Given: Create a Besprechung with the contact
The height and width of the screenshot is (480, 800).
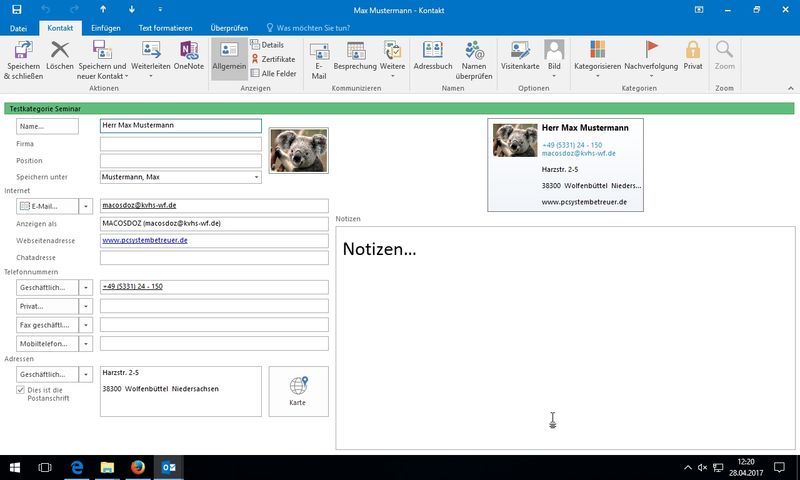Looking at the screenshot, I should (355, 50).
